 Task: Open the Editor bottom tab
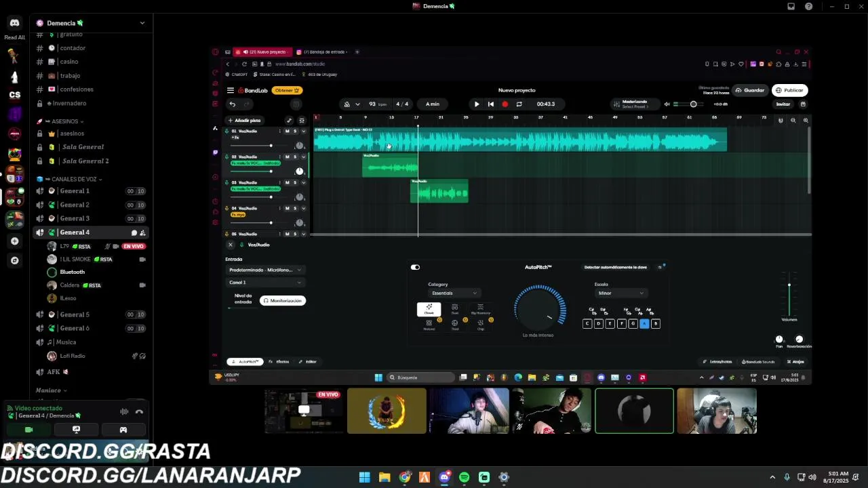point(307,362)
